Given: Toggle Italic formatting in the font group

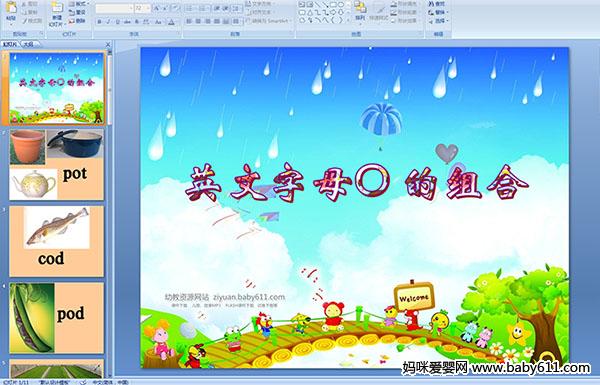Looking at the screenshot, I should (108, 22).
